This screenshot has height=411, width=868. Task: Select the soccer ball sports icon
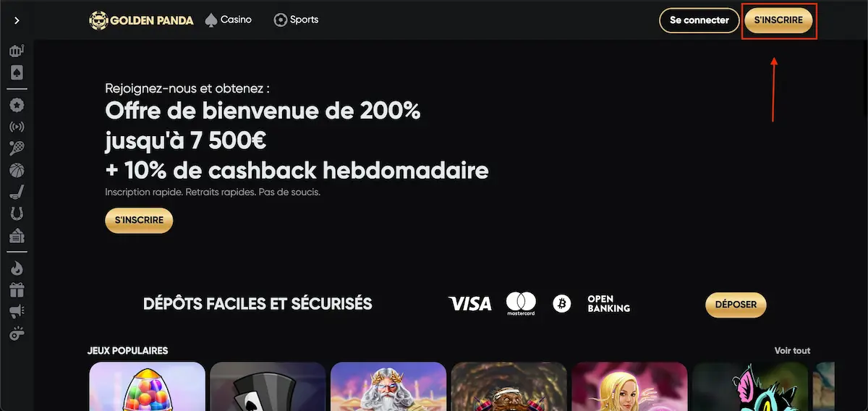point(17,105)
